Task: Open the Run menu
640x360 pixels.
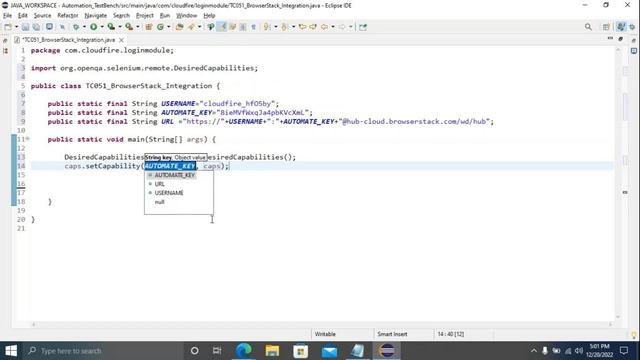Action: (165, 16)
